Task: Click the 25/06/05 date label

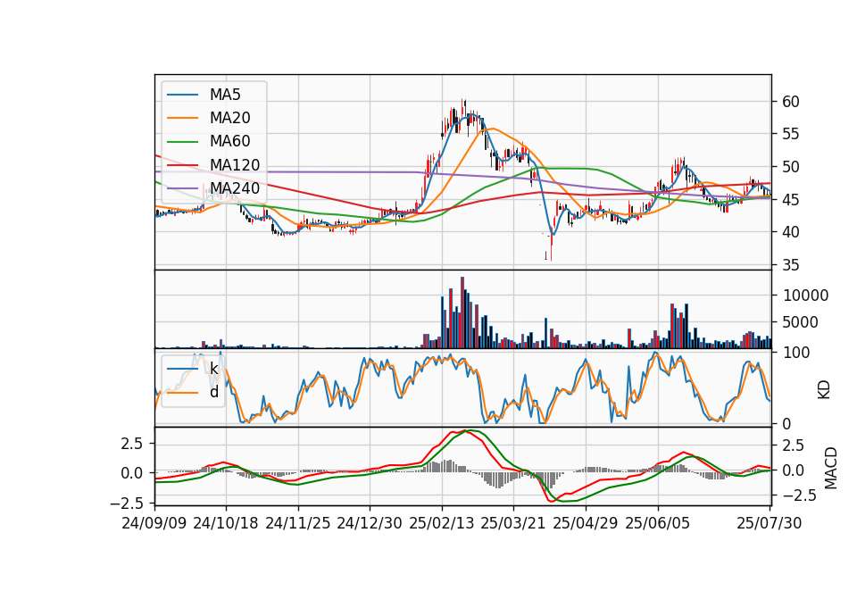Action: [x=658, y=523]
